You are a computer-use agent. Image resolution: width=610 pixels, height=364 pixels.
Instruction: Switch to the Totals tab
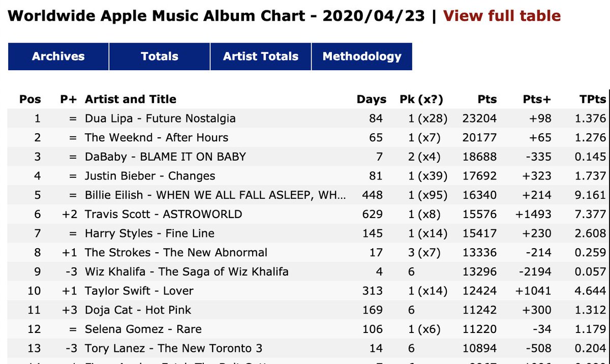click(x=160, y=56)
